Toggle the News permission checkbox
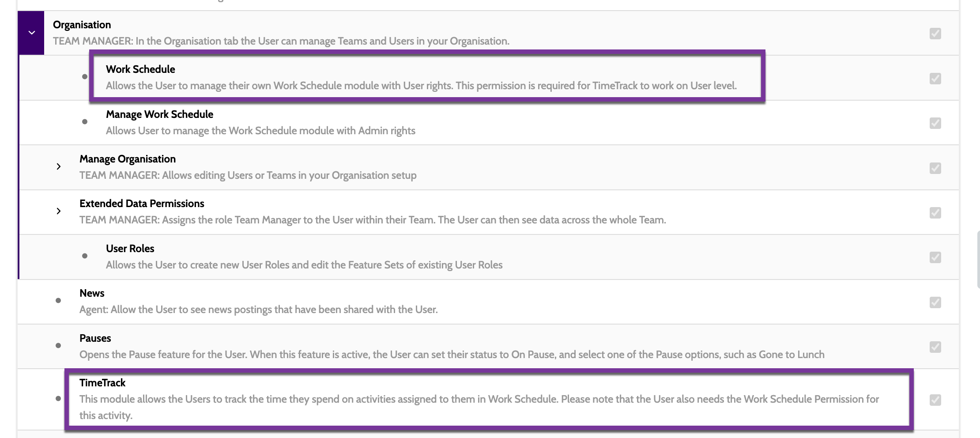The height and width of the screenshot is (438, 980). coord(935,302)
